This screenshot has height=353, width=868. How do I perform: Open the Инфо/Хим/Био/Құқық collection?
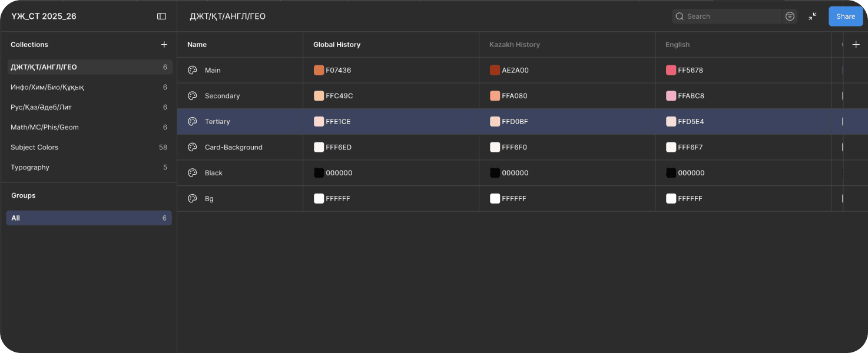coord(89,87)
